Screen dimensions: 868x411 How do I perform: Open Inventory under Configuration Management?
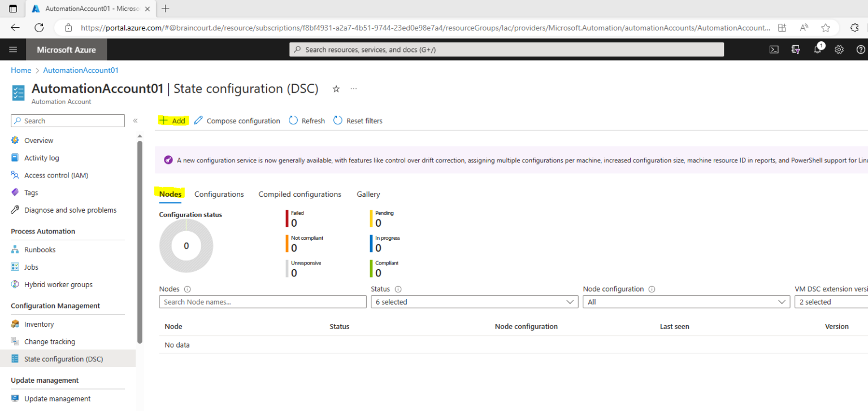pyautogui.click(x=38, y=323)
